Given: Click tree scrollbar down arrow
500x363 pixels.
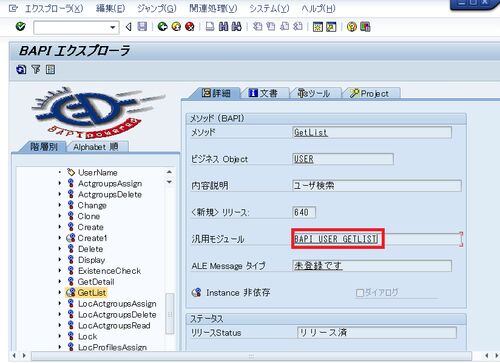Looking at the screenshot, I should [x=169, y=182].
